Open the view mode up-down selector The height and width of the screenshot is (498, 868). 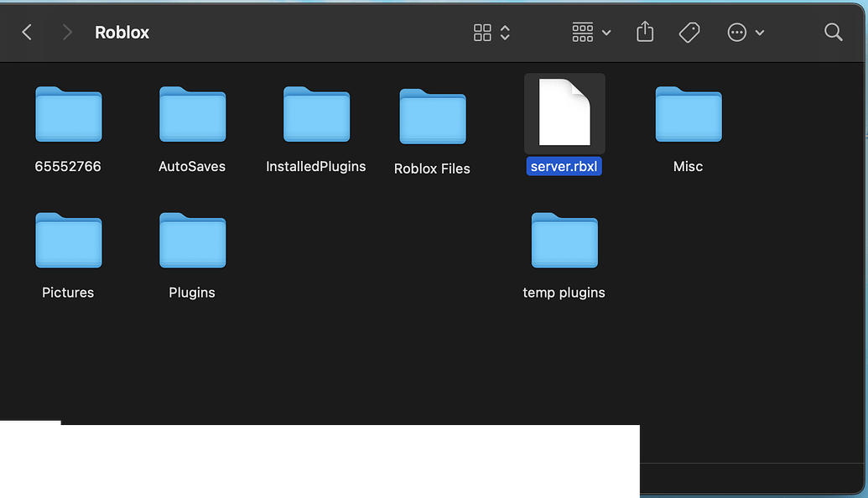pos(505,32)
